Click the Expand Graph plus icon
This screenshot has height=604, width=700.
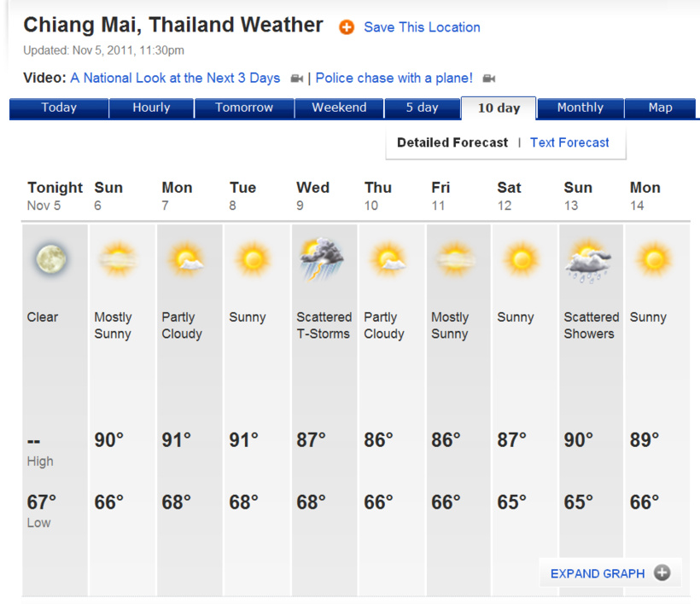click(662, 573)
